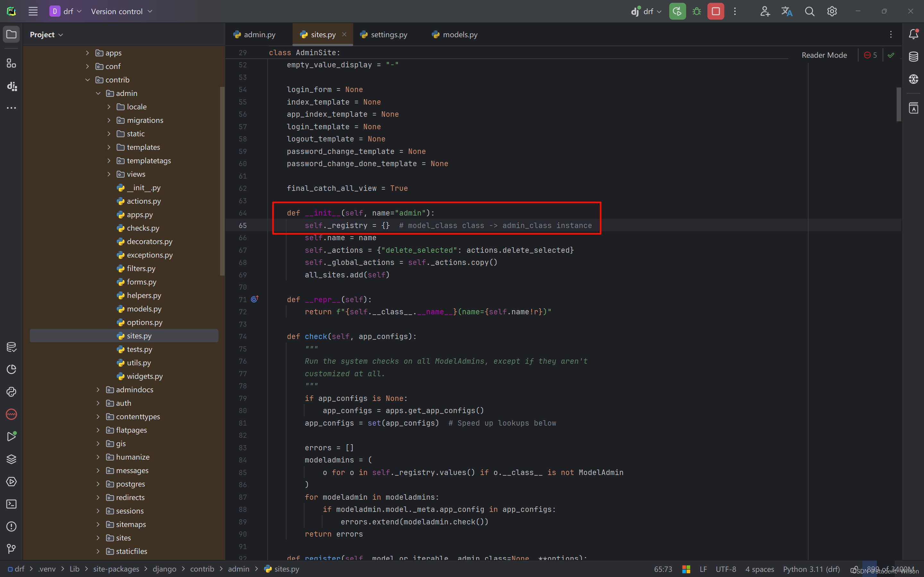Click the project tree vertical scrollbar
This screenshot has height=577, width=924.
[x=222, y=181]
